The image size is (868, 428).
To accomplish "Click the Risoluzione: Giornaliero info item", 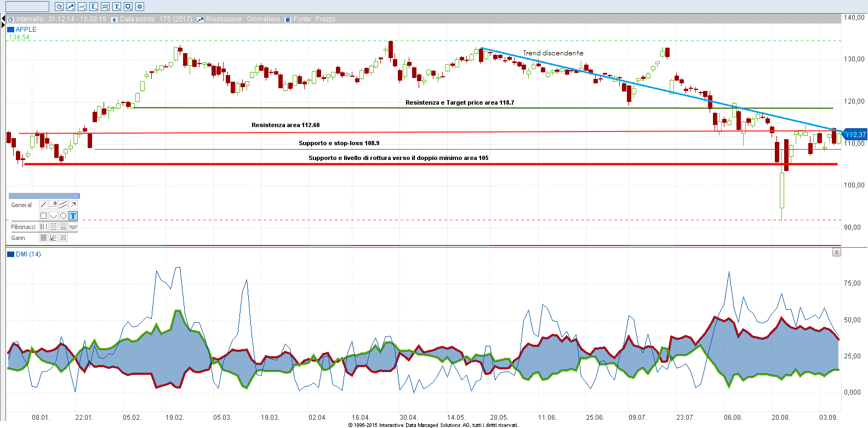I will point(239,19).
